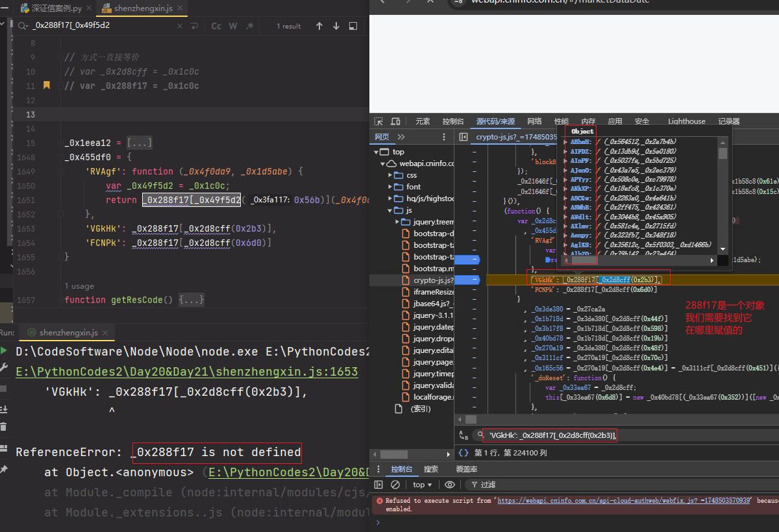Image resolution: width=779 pixels, height=532 pixels.
Task: Switch to the 网络 (Network) DevTools tab
Action: pyautogui.click(x=534, y=121)
